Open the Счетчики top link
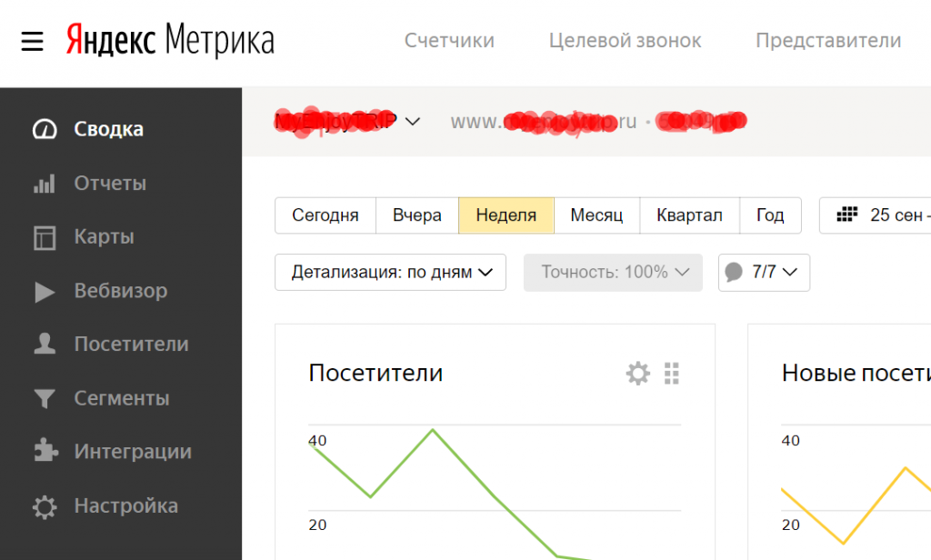Viewport: 931px width, 560px height. click(449, 40)
